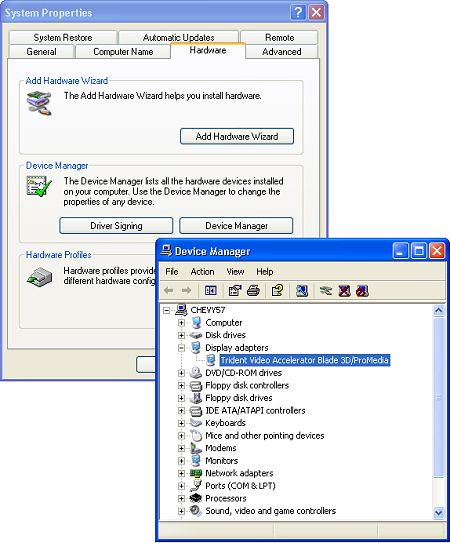Expand the Processors node
450x543 pixels.
point(181,498)
